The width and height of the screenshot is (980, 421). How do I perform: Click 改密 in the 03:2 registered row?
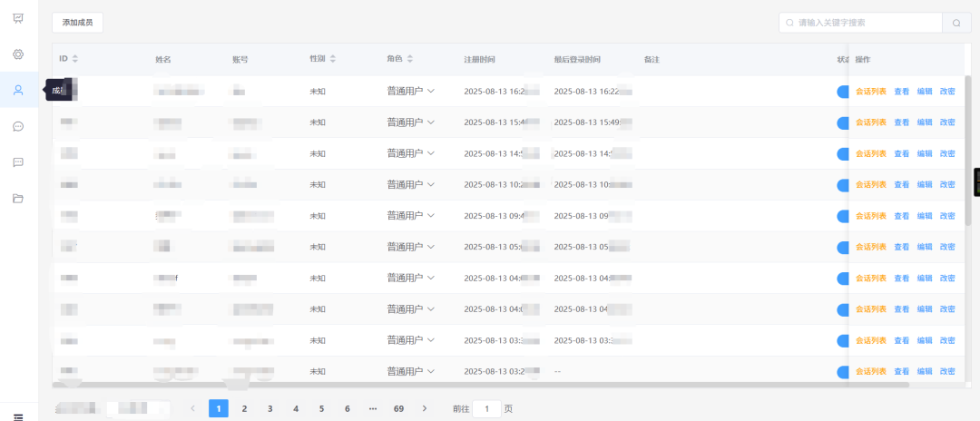[x=946, y=371]
